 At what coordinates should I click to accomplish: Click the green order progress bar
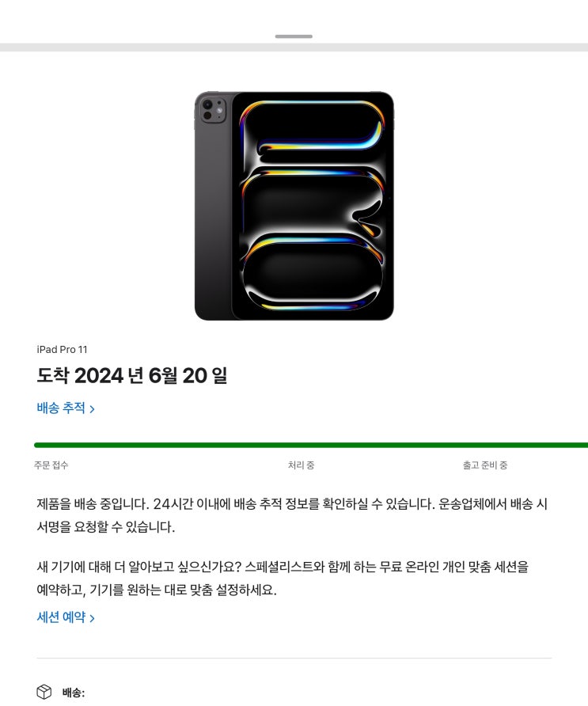[x=311, y=446]
